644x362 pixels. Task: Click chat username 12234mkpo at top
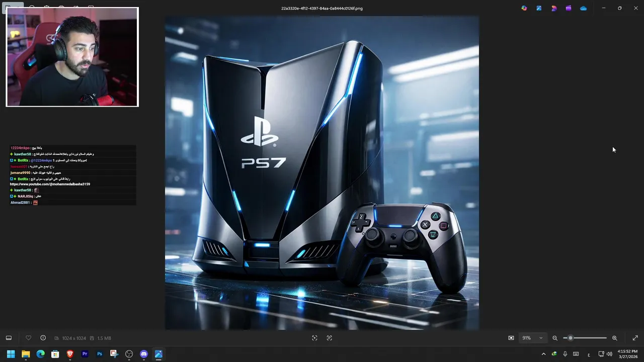tap(20, 148)
